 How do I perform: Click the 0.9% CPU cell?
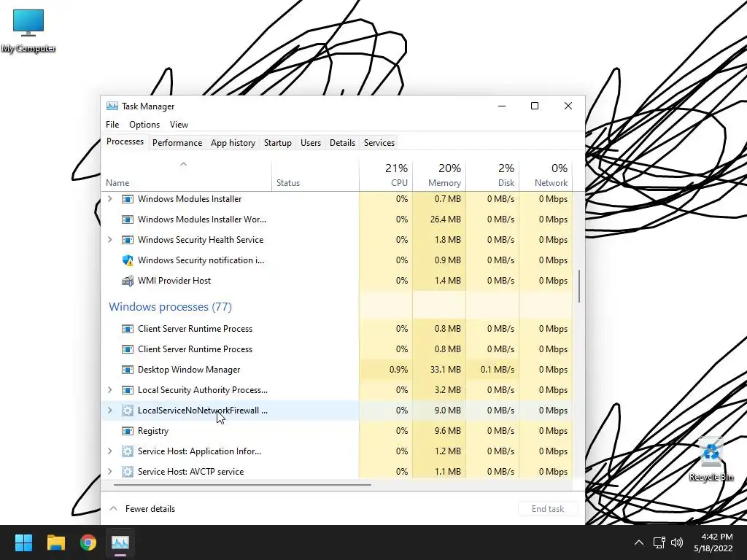coord(386,370)
